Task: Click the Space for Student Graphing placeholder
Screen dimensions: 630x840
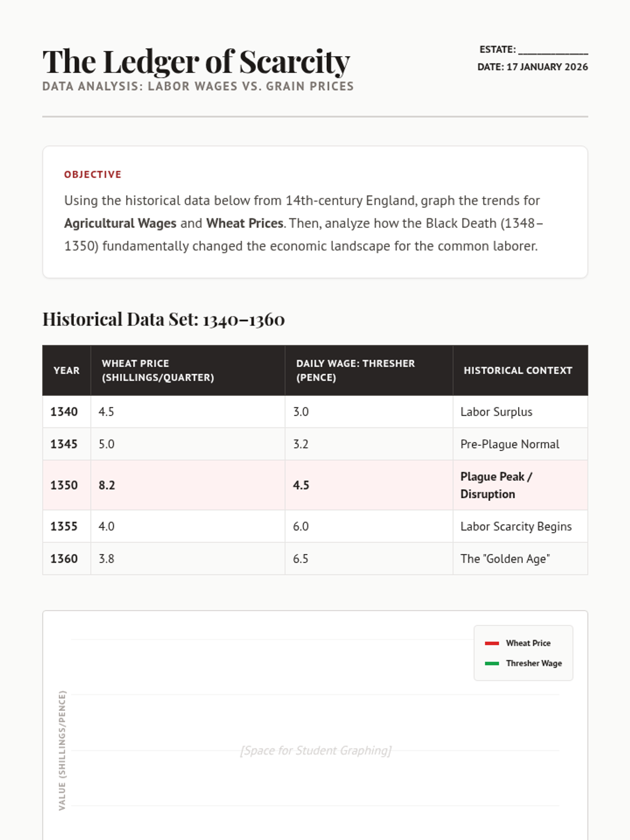Action: coord(316,751)
